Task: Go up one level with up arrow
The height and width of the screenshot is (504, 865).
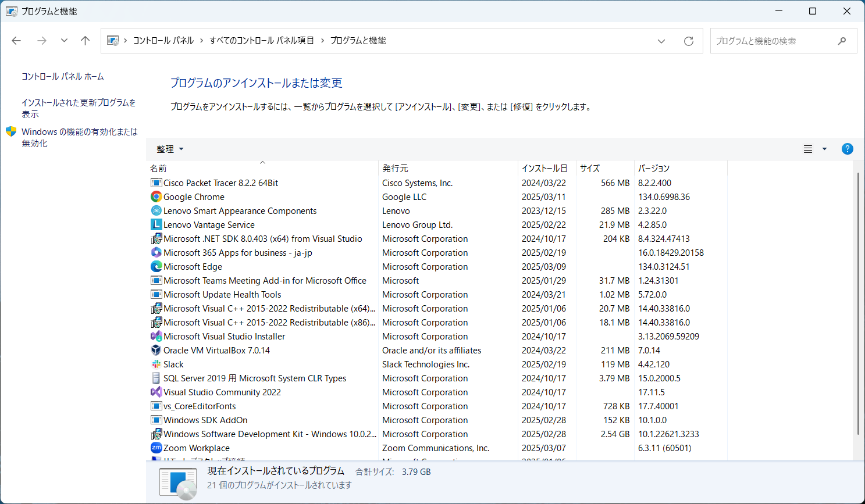Action: 86,41
